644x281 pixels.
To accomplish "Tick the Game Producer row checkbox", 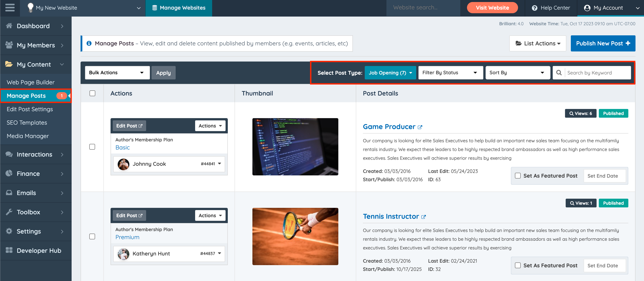I will coord(92,147).
